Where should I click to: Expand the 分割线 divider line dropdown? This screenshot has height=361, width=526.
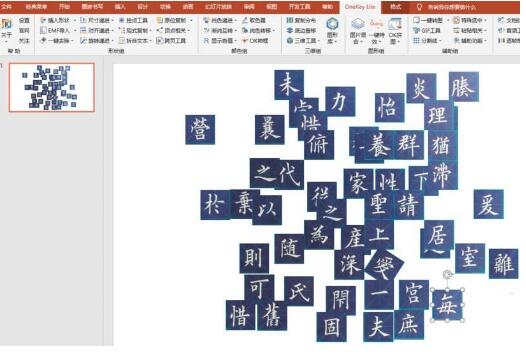(440, 41)
